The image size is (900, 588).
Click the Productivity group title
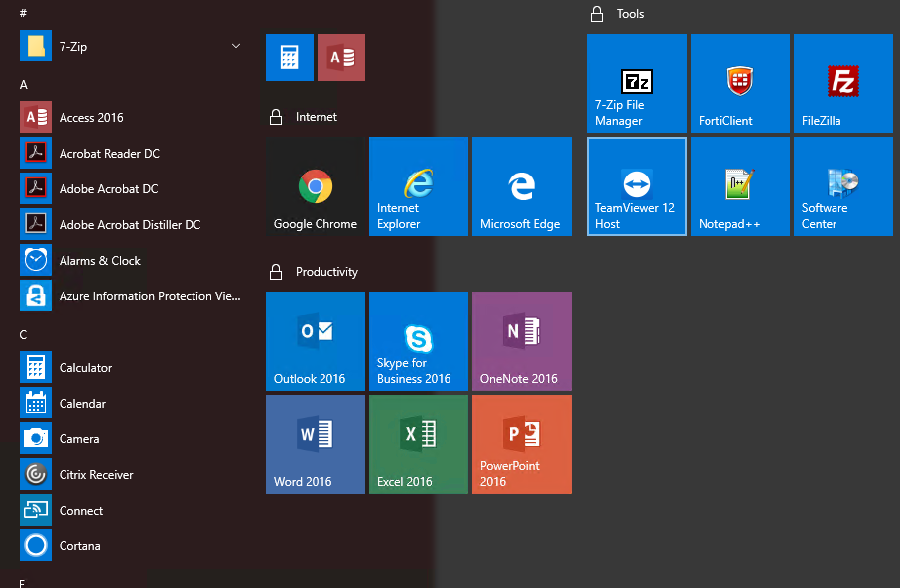326,272
